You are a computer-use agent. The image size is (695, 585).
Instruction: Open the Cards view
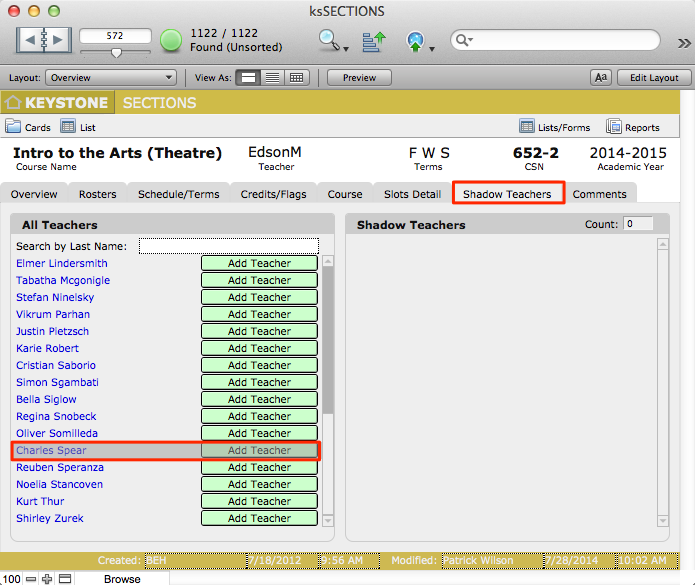(28, 128)
